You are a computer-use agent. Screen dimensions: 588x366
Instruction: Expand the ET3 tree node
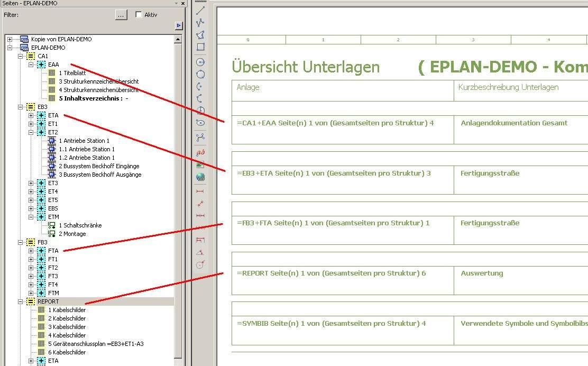[x=31, y=183]
